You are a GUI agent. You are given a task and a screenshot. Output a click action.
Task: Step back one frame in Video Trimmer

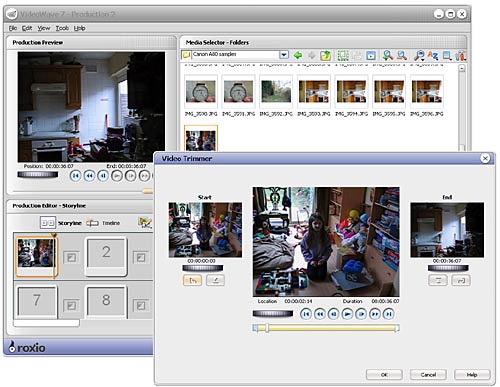tap(333, 314)
